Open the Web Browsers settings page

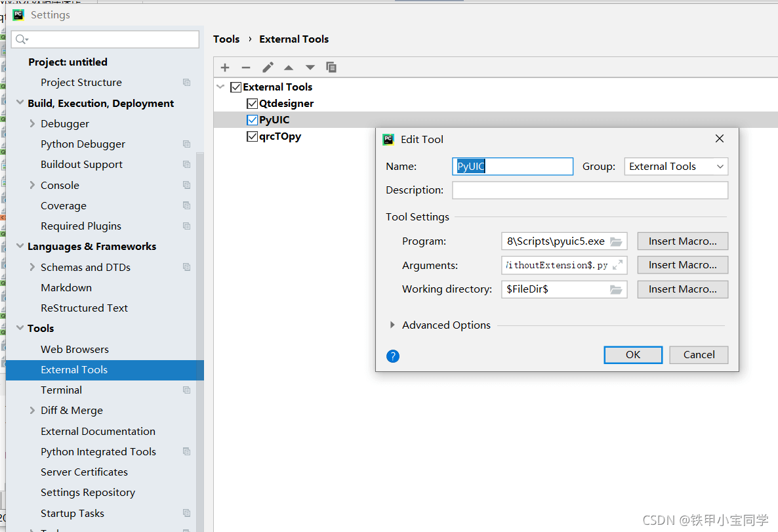point(75,349)
